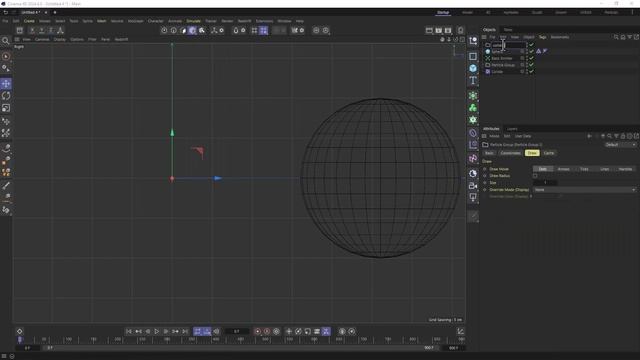The height and width of the screenshot is (360, 640).
Task: Go to the end of the animation
Action: click(x=185, y=331)
